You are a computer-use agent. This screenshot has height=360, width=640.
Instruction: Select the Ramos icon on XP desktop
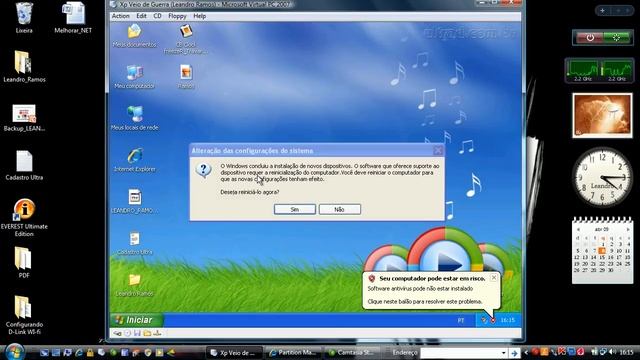point(186,77)
